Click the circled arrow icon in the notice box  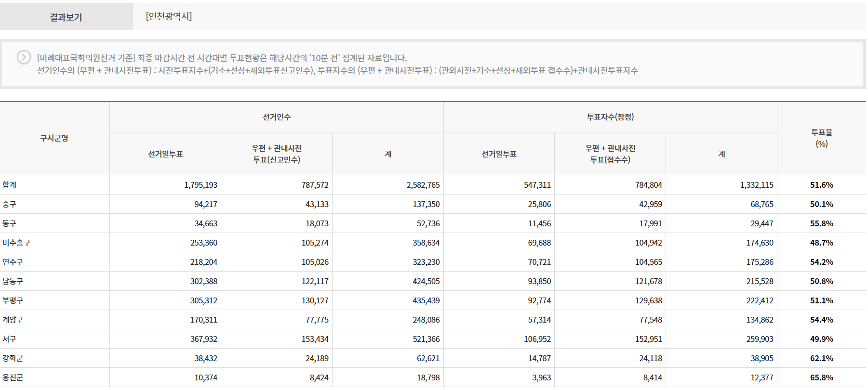(24, 57)
